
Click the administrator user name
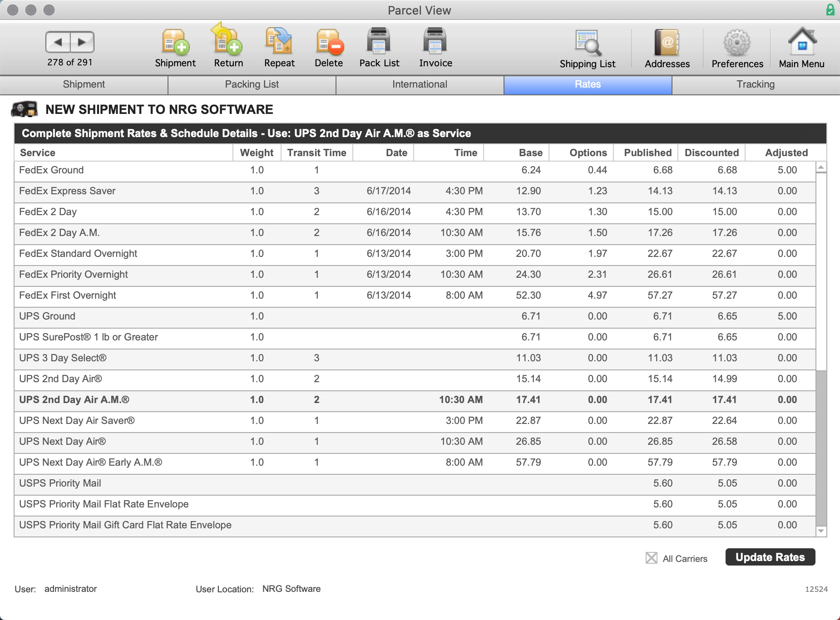pyautogui.click(x=70, y=589)
